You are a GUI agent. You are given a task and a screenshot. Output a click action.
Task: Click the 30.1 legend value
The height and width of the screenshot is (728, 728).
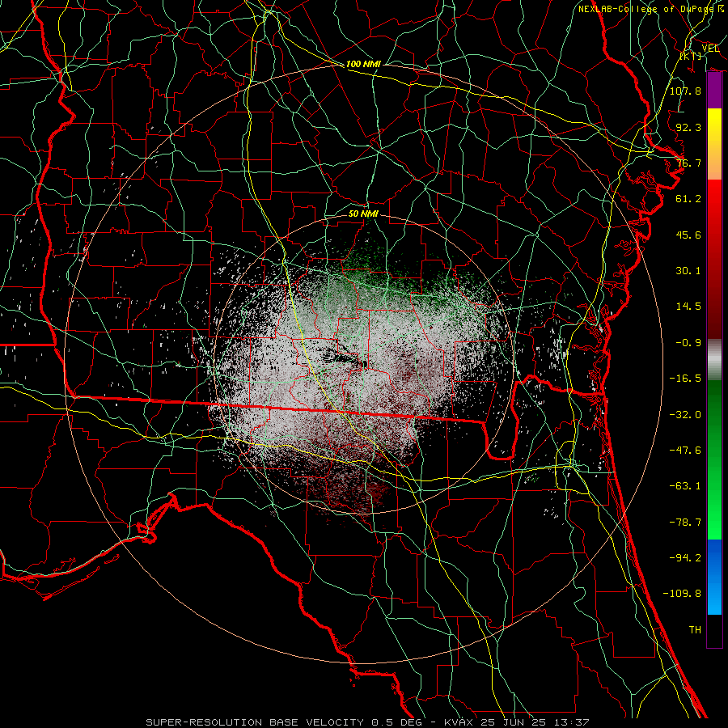click(688, 271)
